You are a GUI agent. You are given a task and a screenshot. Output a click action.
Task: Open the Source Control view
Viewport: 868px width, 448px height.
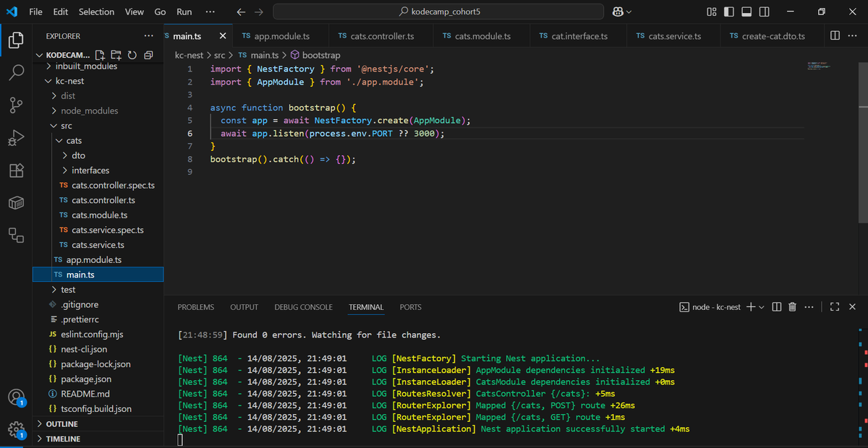pyautogui.click(x=16, y=105)
